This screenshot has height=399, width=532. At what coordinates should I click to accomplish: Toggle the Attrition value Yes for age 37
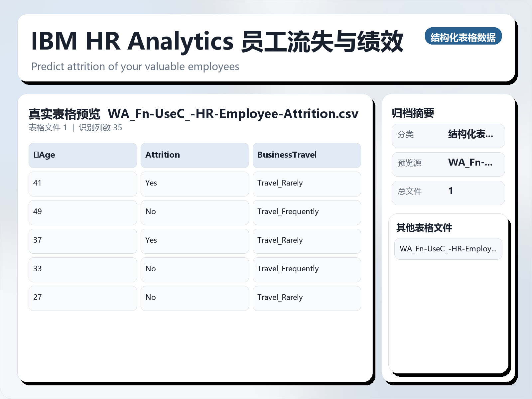tap(195, 241)
